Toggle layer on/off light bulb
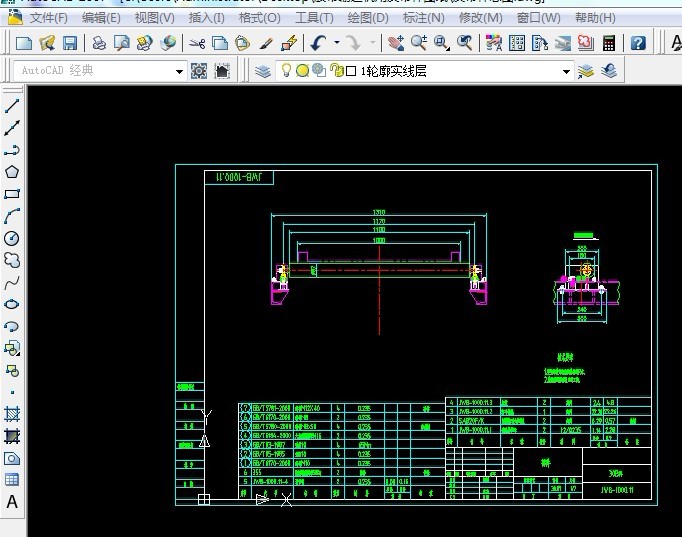The image size is (682, 537). [x=286, y=71]
